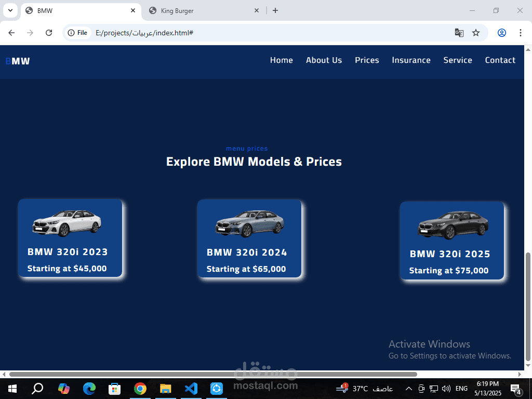
Task: Open the Insurance nav link
Action: point(411,60)
